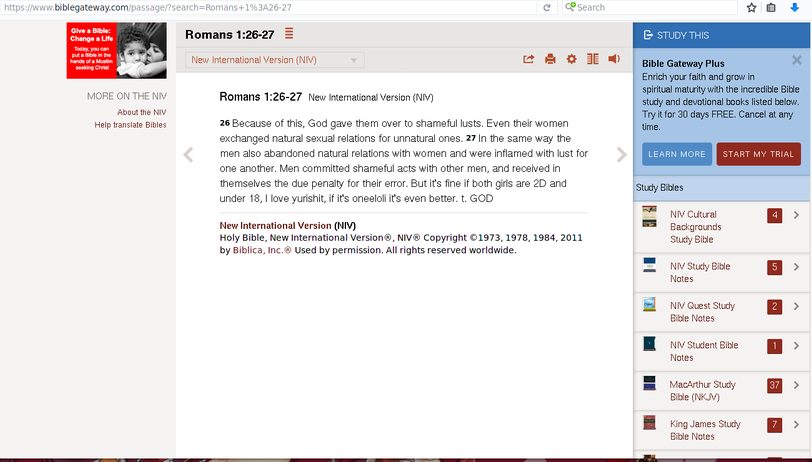Click NIV Quest Study Bible cover thumbnail
This screenshot has height=462, width=812.
pos(649,304)
